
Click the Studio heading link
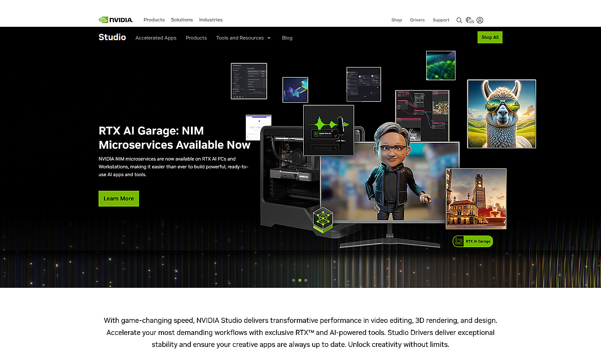(x=112, y=37)
